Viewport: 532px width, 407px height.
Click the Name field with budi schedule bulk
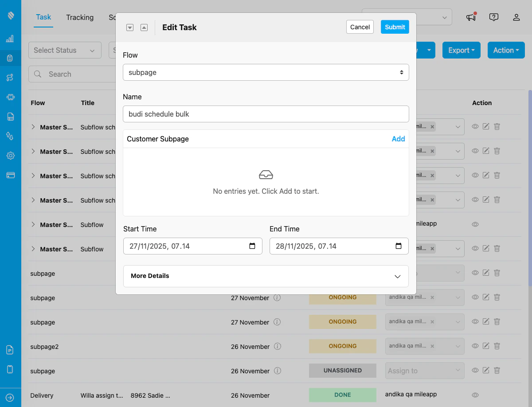(x=266, y=114)
